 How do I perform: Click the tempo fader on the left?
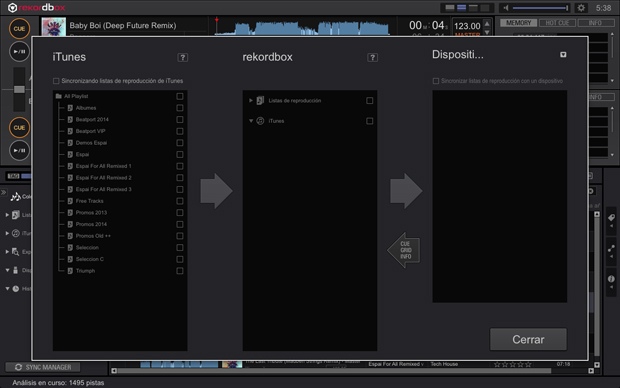pyautogui.click(x=19, y=89)
